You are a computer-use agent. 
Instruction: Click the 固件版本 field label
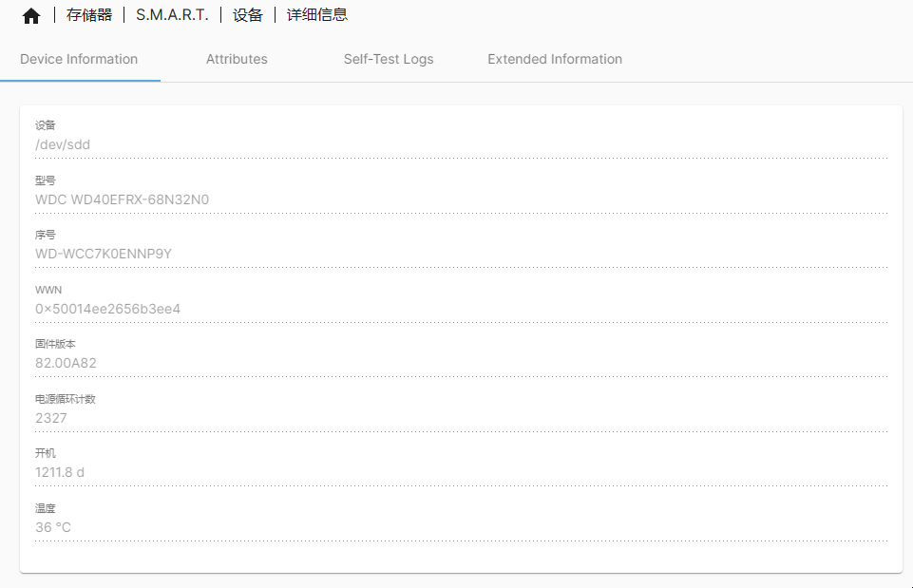point(55,344)
